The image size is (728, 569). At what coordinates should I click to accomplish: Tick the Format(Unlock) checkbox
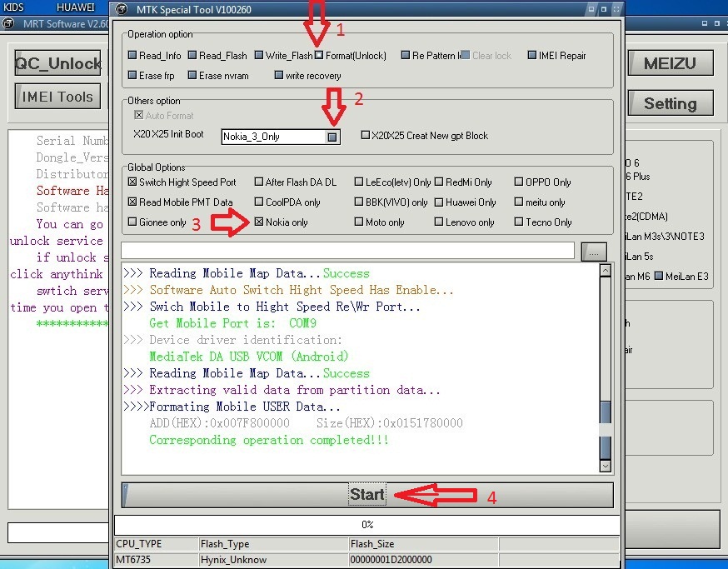point(319,55)
